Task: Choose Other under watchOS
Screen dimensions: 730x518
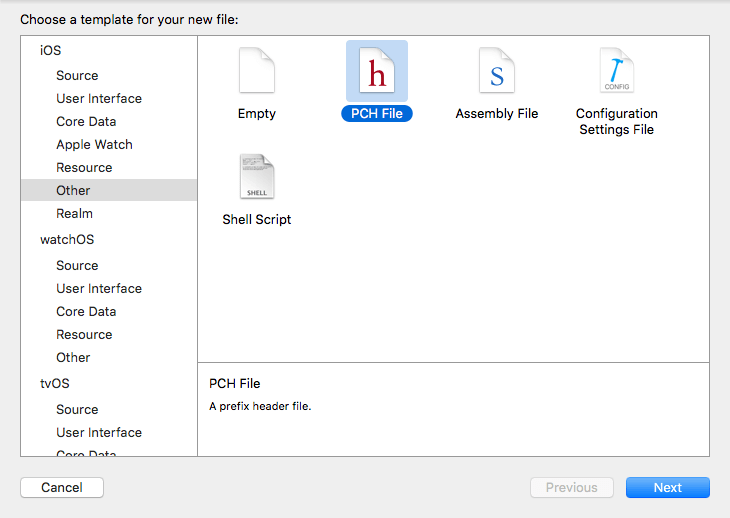Action: tap(73, 357)
